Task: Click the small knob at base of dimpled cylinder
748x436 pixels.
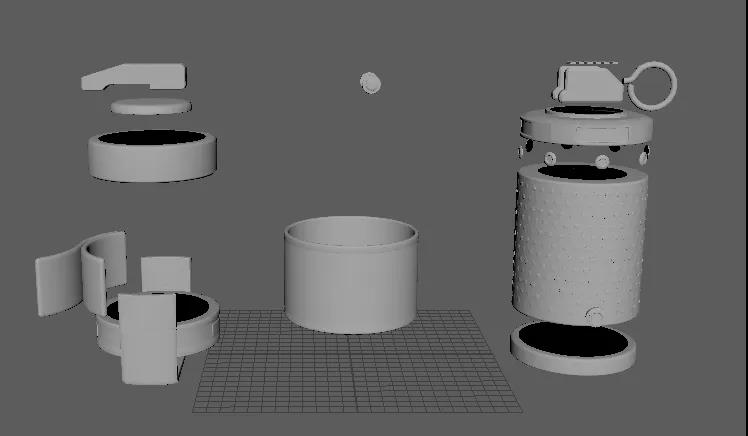Action: 594,316
